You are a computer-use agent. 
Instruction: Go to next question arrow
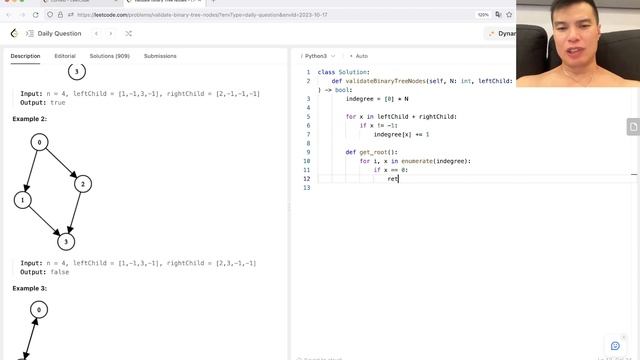click(x=111, y=33)
